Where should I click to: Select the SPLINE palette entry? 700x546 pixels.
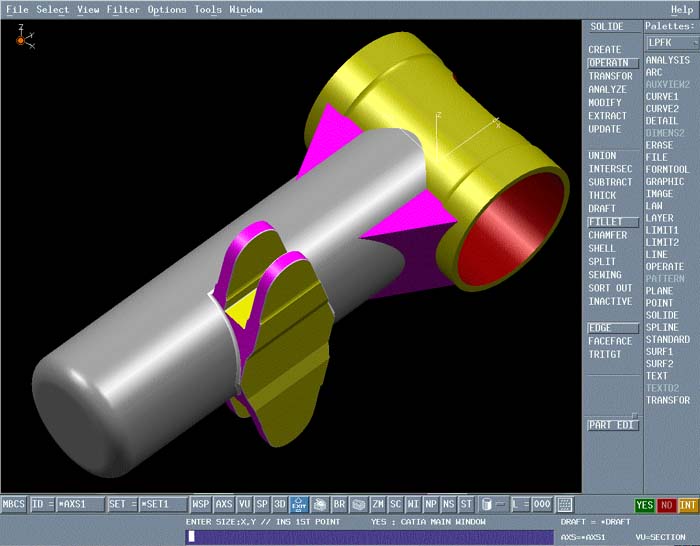(662, 328)
